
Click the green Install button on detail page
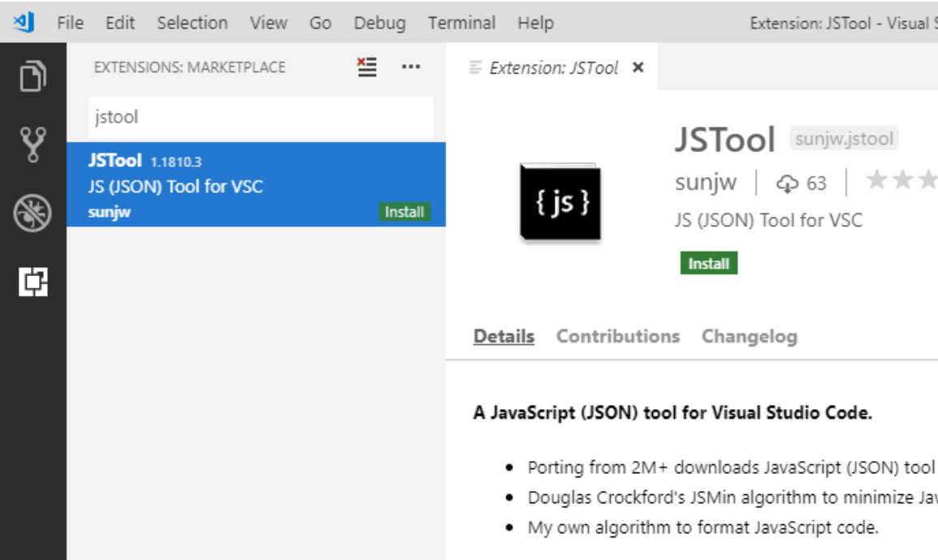click(x=708, y=263)
